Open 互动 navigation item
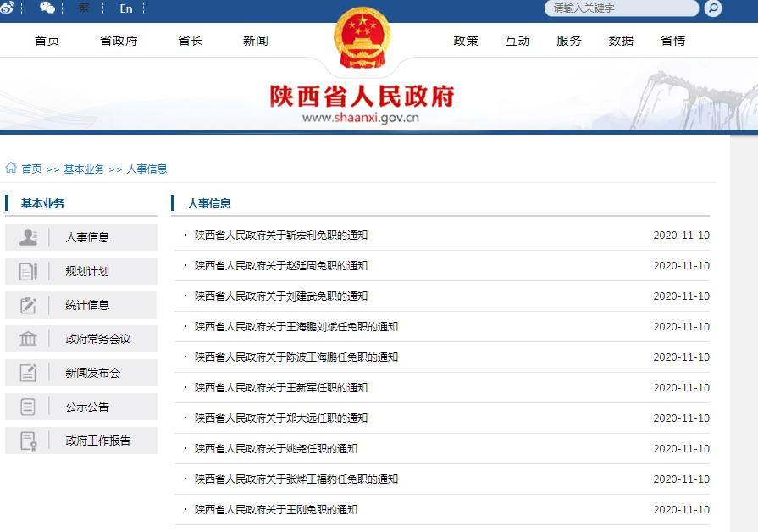758x532 pixels. click(x=517, y=41)
